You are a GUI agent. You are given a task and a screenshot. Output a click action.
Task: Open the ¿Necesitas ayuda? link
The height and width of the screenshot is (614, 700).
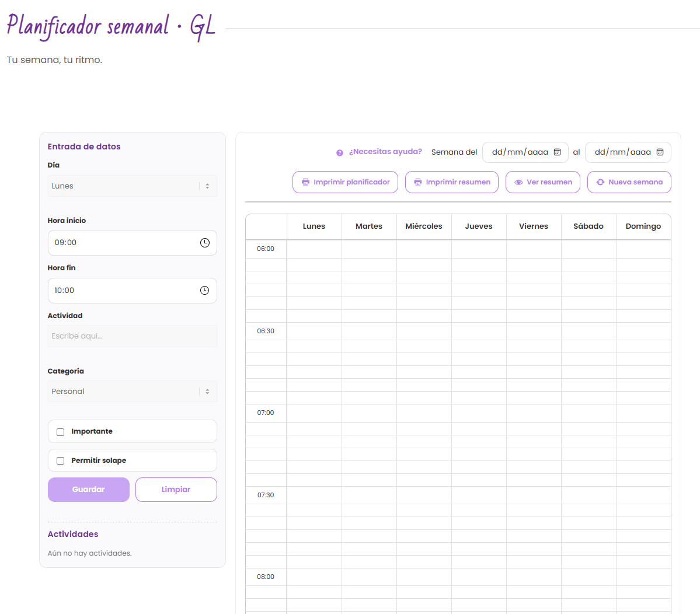point(385,152)
